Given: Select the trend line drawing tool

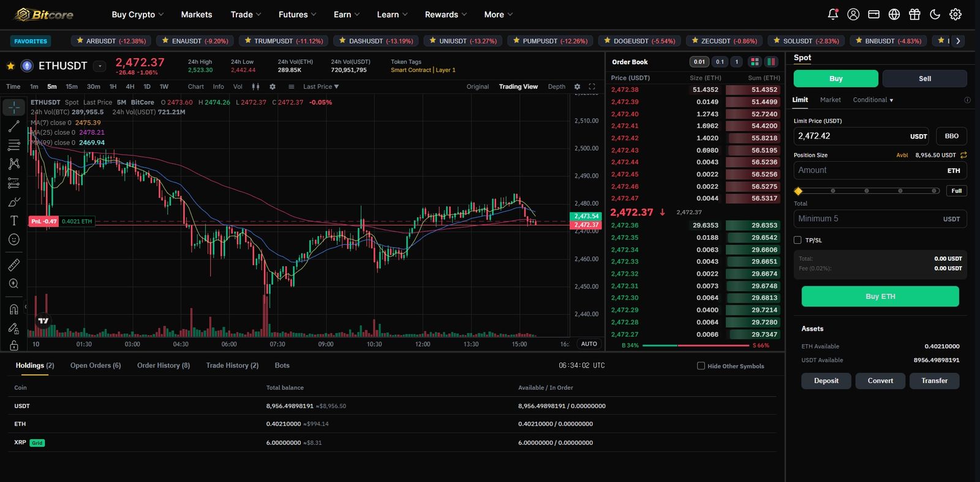Looking at the screenshot, I should 13,126.
